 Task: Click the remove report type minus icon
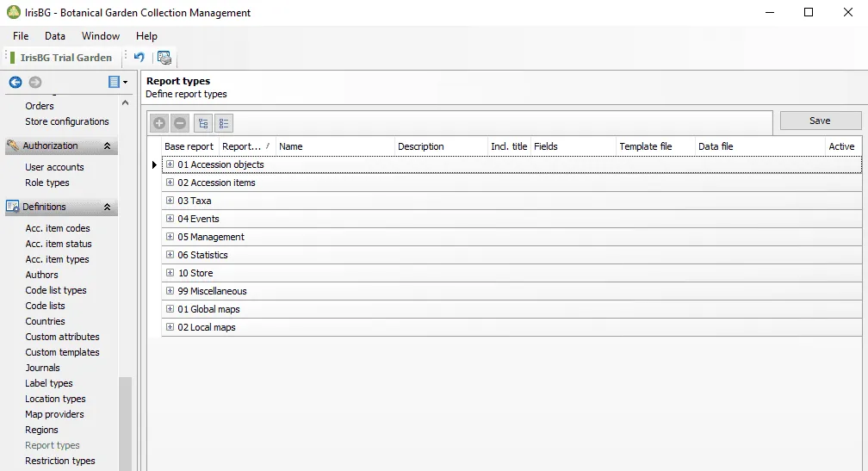(x=180, y=123)
